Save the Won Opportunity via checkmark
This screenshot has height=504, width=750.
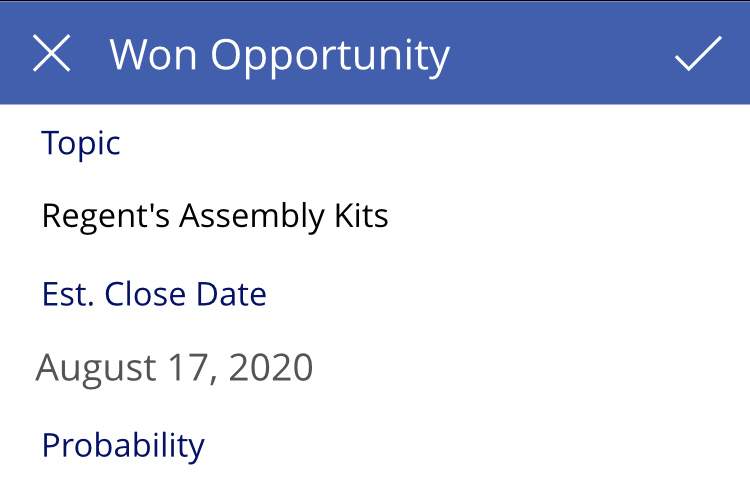(697, 54)
